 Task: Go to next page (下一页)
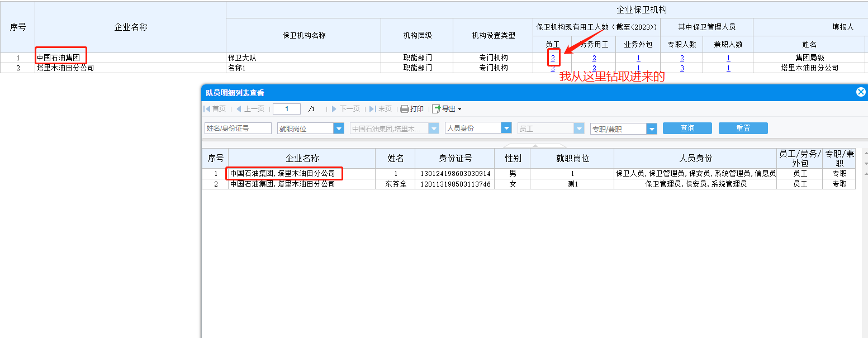346,109
